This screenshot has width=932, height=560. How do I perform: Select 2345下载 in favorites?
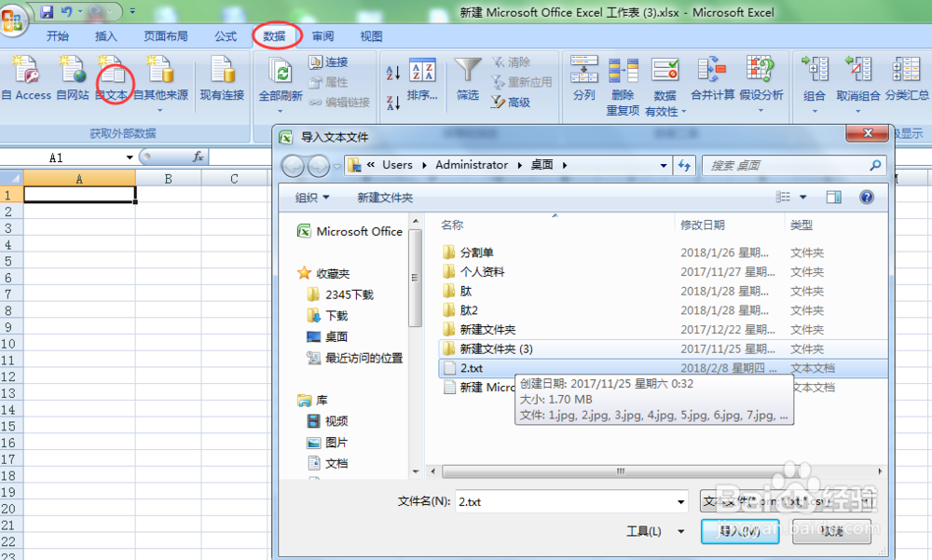tap(340, 294)
